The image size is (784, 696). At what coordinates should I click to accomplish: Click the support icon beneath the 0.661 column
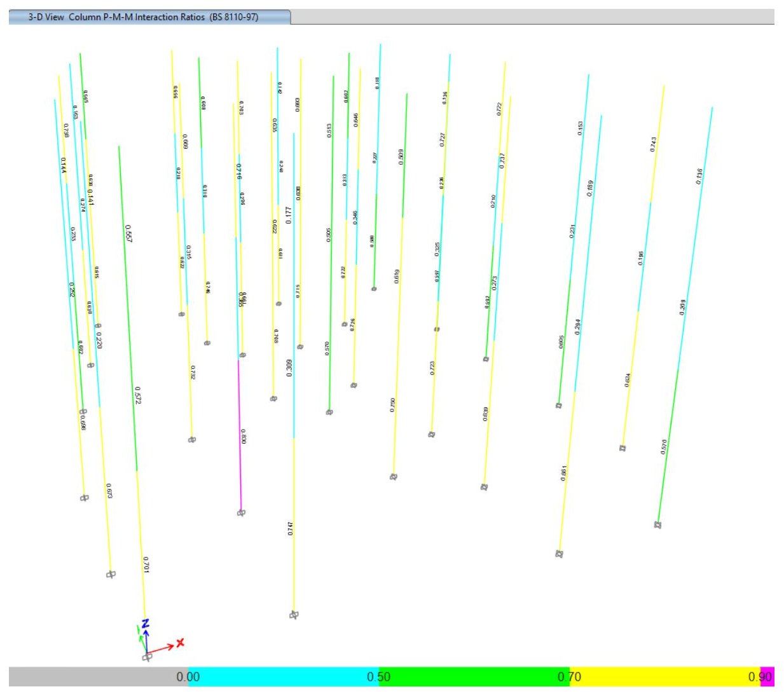(x=560, y=554)
